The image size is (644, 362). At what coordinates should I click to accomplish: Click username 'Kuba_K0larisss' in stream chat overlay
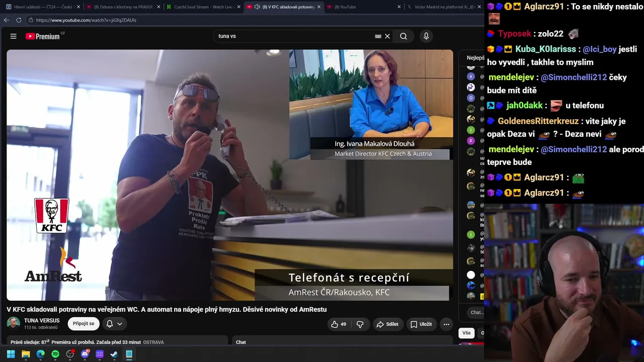pos(545,49)
